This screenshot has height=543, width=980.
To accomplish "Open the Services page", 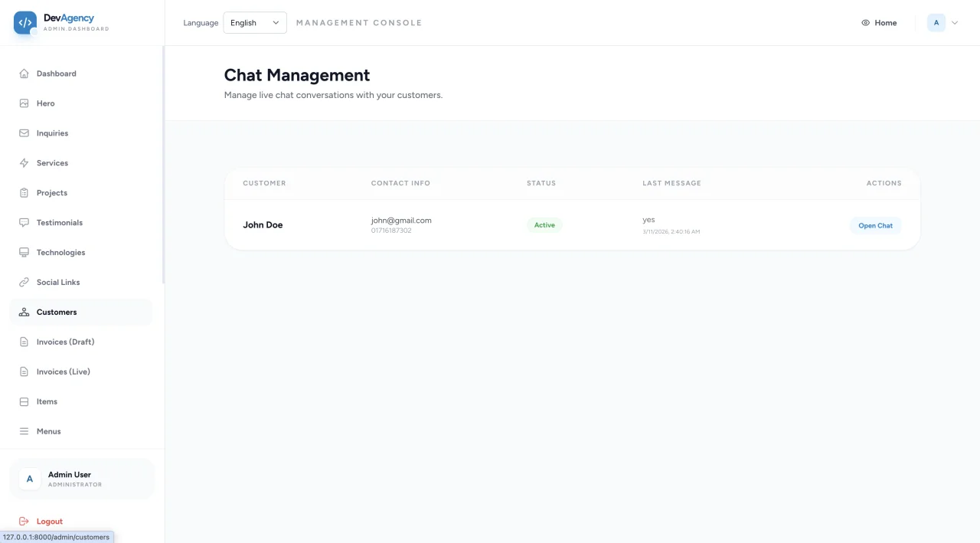I will coord(81,163).
